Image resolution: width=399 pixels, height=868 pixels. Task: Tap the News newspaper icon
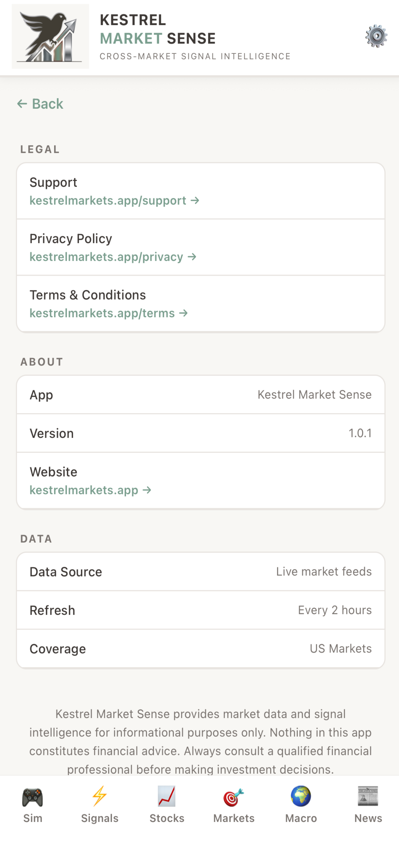coord(368,796)
